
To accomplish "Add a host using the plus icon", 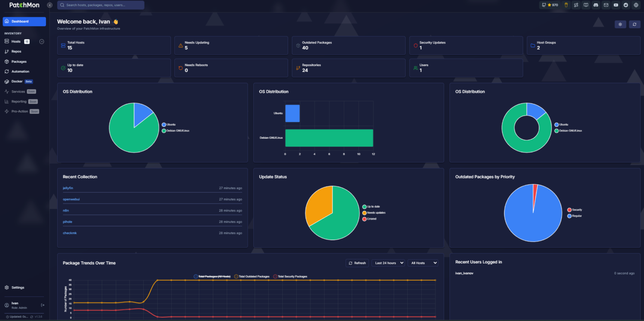I will pyautogui.click(x=42, y=42).
